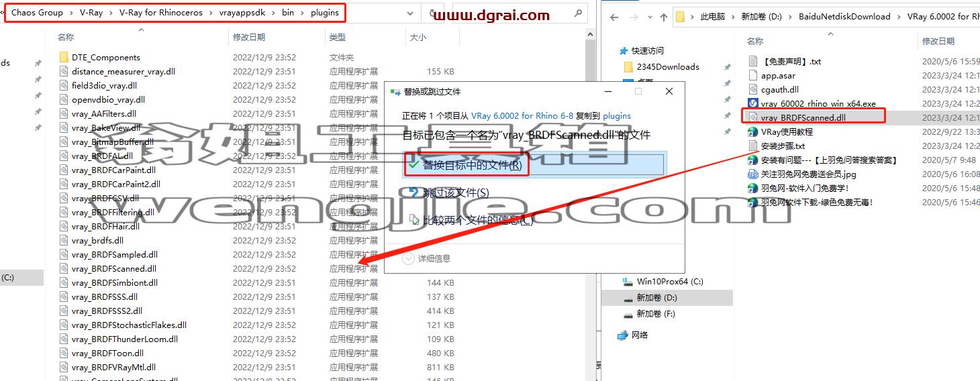This screenshot has height=381, width=980.
Task: Click the DTE_Components folder icon
Action: click(x=64, y=57)
